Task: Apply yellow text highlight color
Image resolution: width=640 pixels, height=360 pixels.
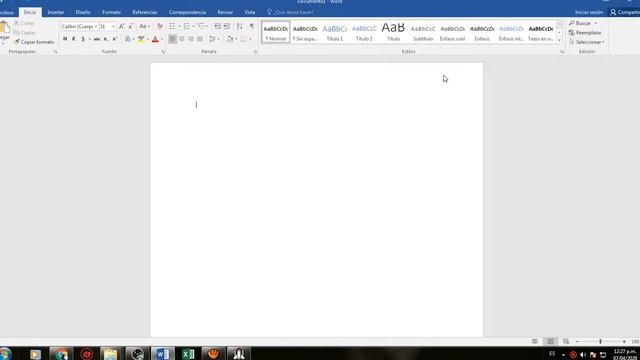Action: [141, 39]
